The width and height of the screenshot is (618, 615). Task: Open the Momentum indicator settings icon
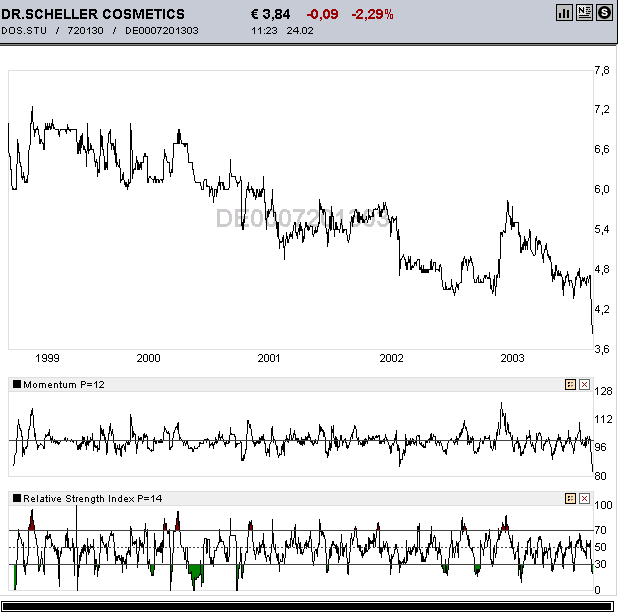[570, 384]
